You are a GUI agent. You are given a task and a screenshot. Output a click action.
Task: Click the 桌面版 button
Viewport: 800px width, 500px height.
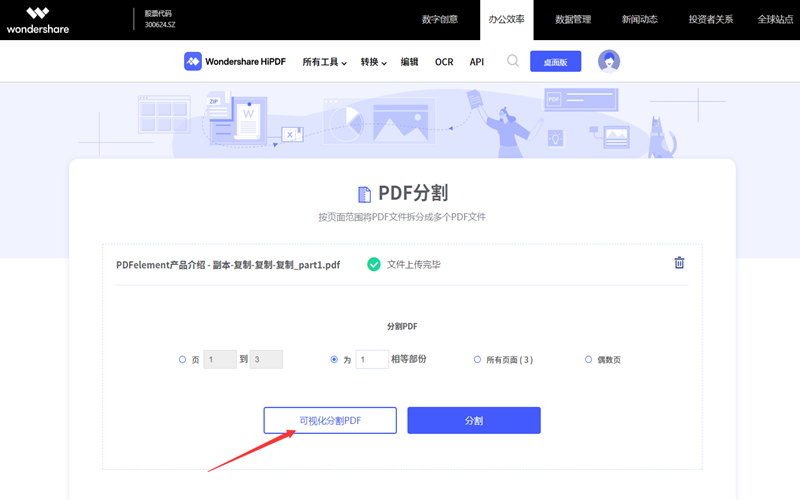pos(556,62)
